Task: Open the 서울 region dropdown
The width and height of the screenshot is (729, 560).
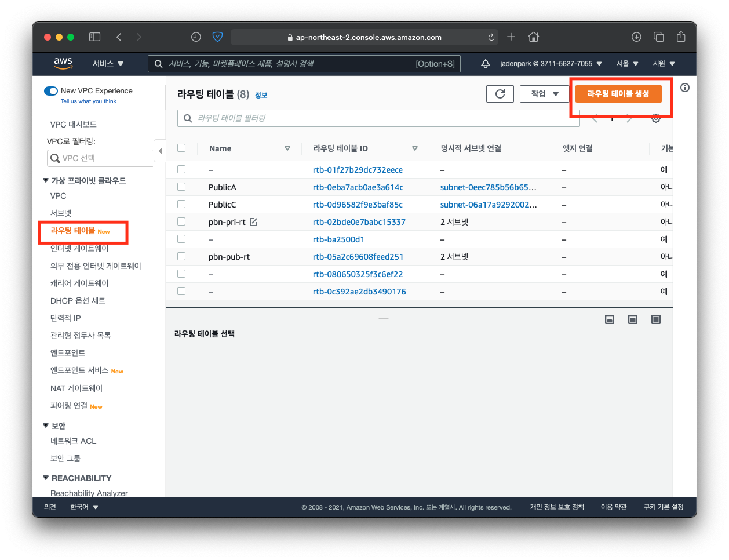Action: point(628,64)
